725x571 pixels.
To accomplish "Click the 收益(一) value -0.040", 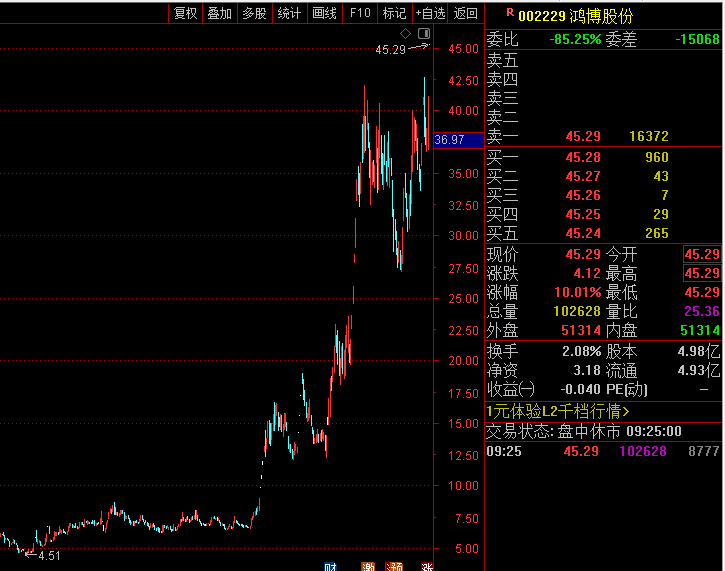I will click(580, 389).
